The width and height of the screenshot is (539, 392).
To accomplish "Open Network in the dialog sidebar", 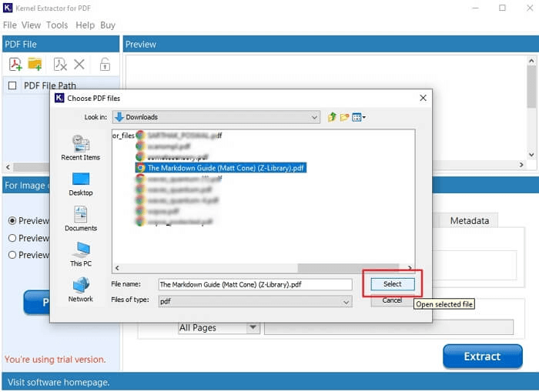I will tap(80, 290).
